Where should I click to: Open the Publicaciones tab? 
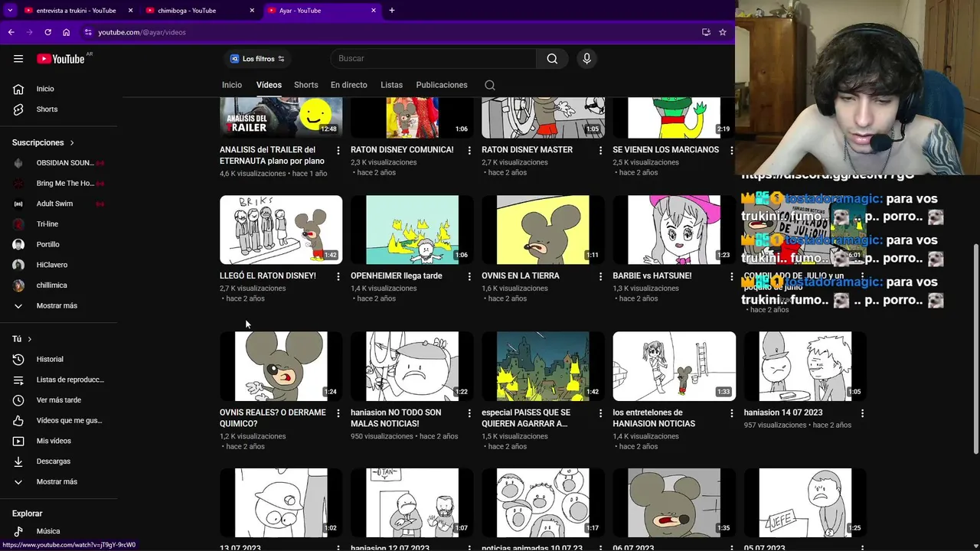click(x=442, y=85)
